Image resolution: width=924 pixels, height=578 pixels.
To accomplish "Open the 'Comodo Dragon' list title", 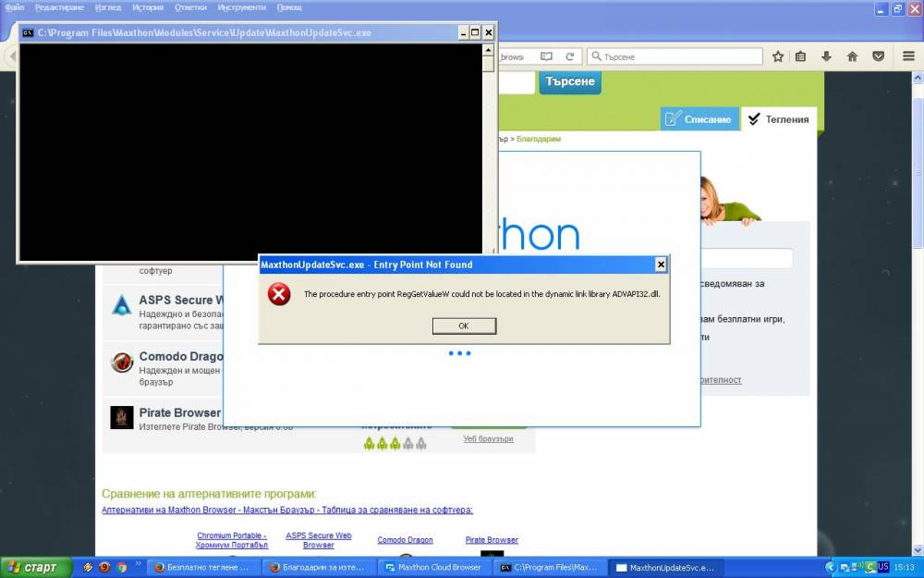I will pos(181,356).
